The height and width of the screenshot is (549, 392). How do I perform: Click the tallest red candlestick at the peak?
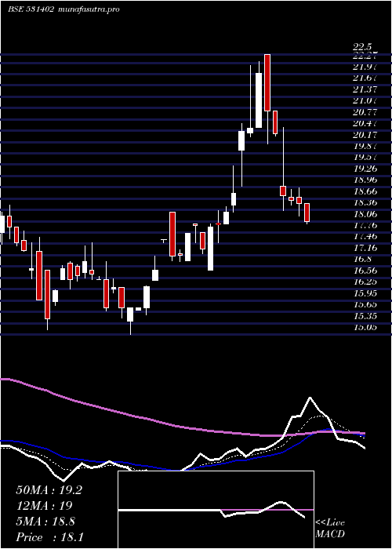click(x=267, y=82)
